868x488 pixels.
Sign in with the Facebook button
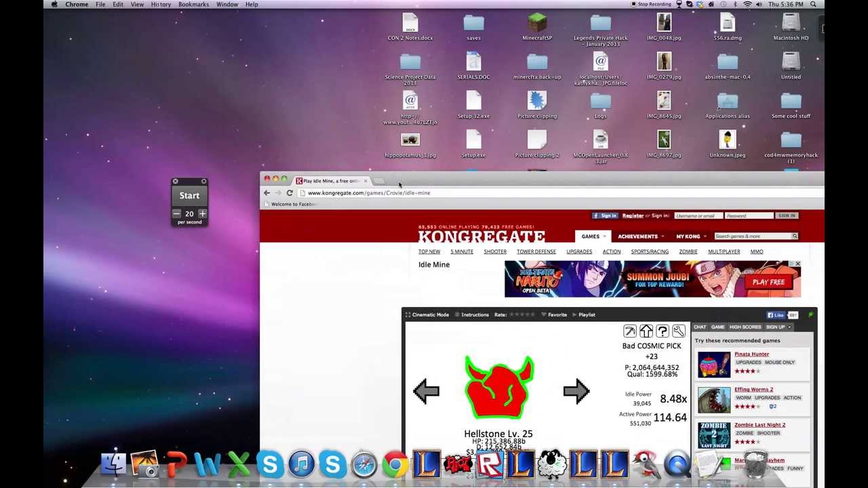[605, 216]
